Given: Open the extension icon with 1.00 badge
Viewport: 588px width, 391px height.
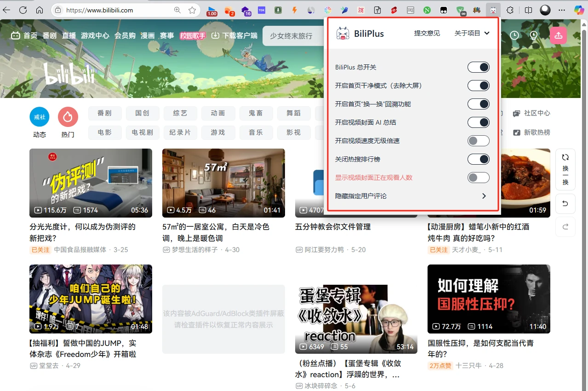Looking at the screenshot, I should coord(211,11).
